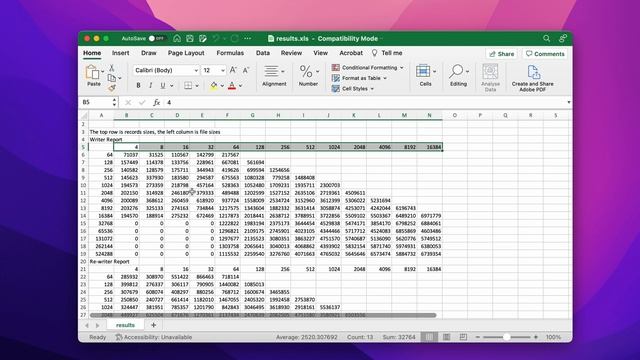640x360 pixels.
Task: Click the formula bar cancel X icon
Action: point(128,102)
